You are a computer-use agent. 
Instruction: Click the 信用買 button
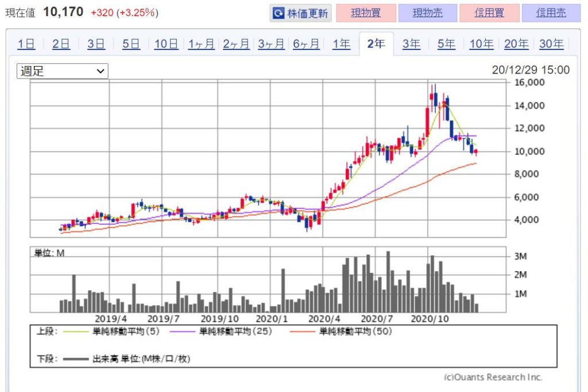coord(489,13)
